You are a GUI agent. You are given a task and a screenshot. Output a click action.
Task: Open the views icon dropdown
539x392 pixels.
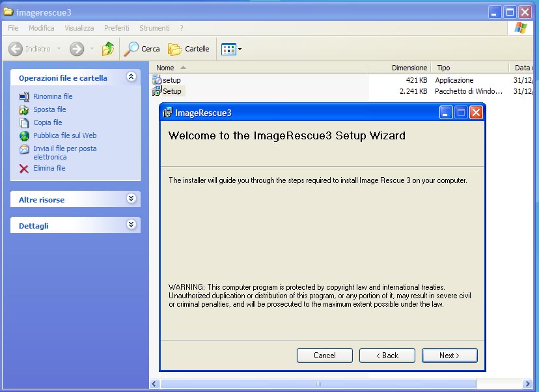pos(231,49)
